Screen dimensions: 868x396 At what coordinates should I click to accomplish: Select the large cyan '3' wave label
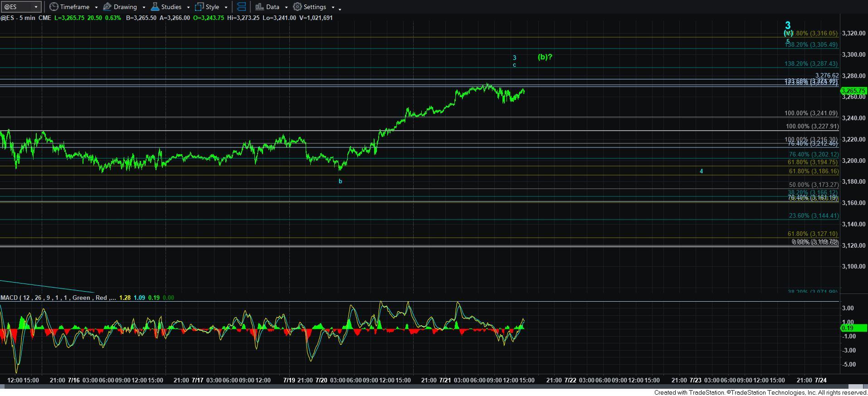point(788,25)
